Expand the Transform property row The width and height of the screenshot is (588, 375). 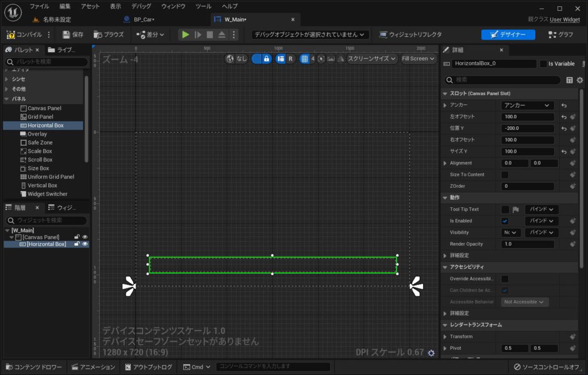tap(445, 337)
